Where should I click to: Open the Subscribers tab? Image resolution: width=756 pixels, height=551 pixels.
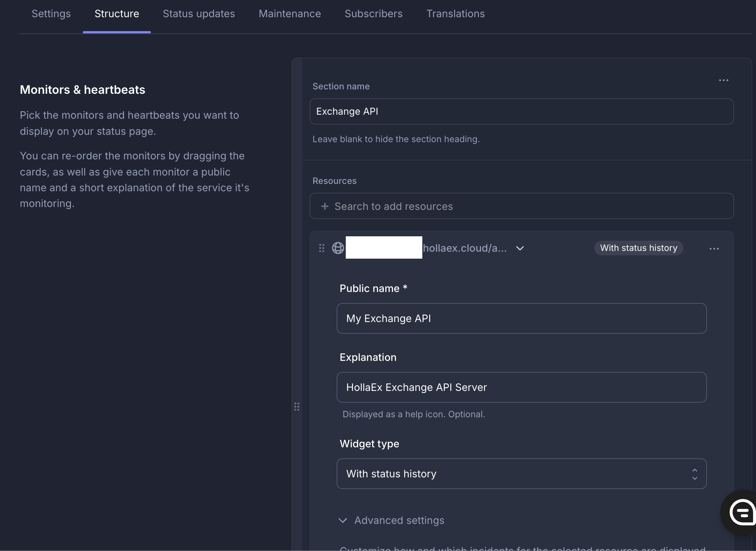[373, 14]
